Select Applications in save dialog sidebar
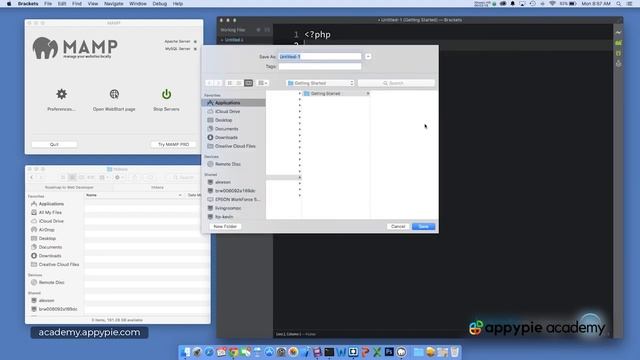 click(x=233, y=103)
